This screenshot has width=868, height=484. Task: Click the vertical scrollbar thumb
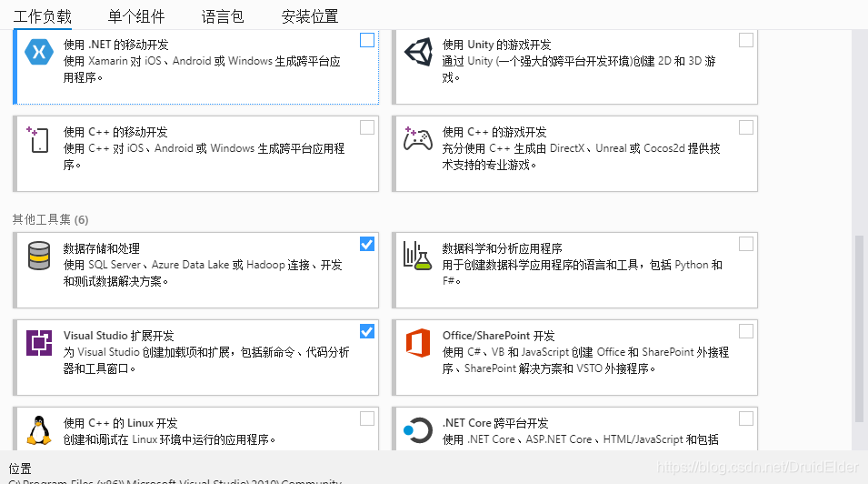[x=859, y=328]
